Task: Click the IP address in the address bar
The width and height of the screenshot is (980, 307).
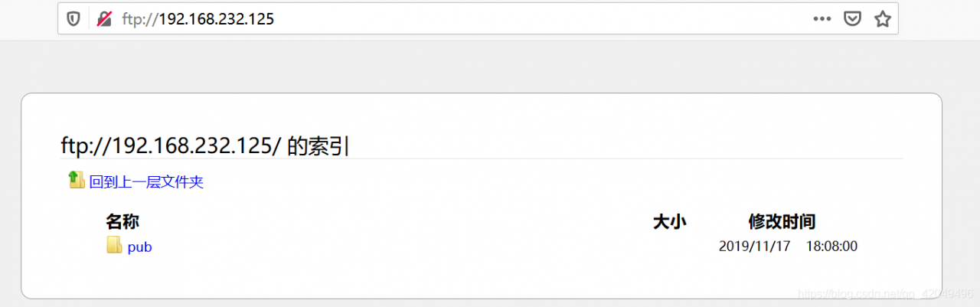Action: coord(216,19)
